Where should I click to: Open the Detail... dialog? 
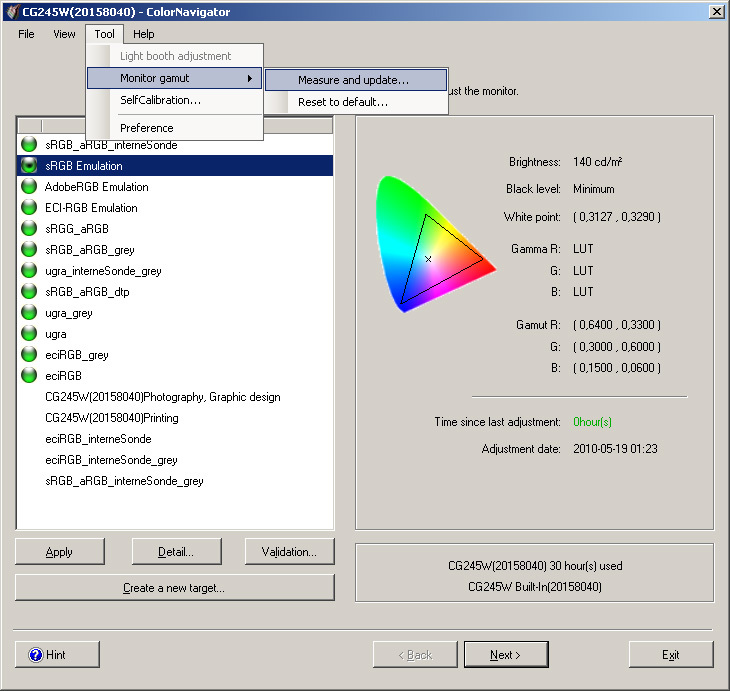click(x=176, y=552)
